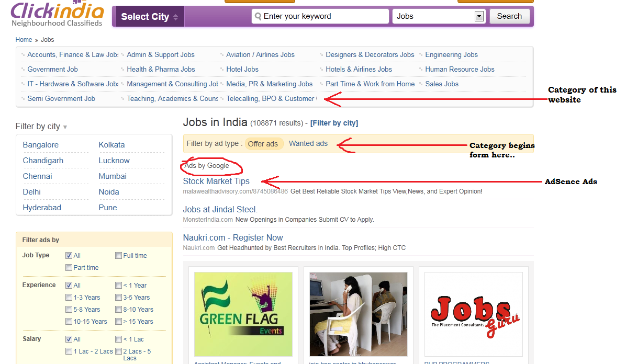Open the Select City dropdown
The width and height of the screenshot is (637, 364).
coord(148,16)
